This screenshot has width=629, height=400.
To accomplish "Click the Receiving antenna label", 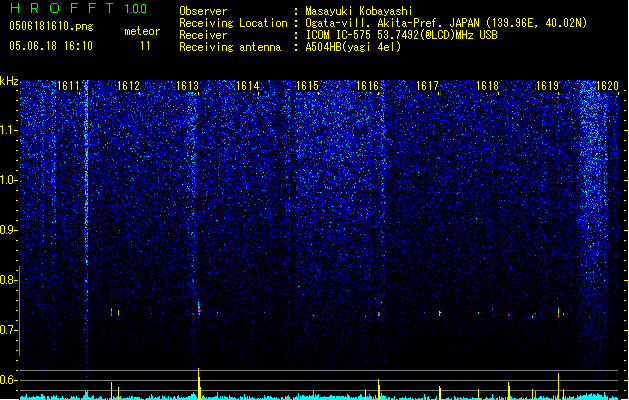I will coord(230,47).
